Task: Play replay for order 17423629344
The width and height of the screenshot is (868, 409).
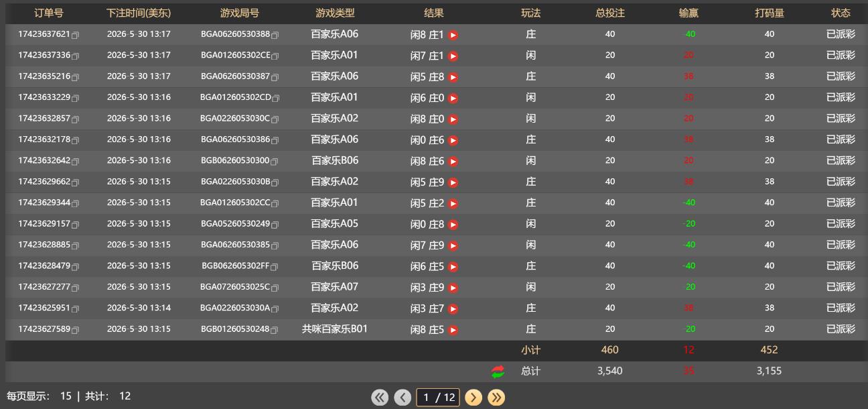Action: click(x=453, y=204)
